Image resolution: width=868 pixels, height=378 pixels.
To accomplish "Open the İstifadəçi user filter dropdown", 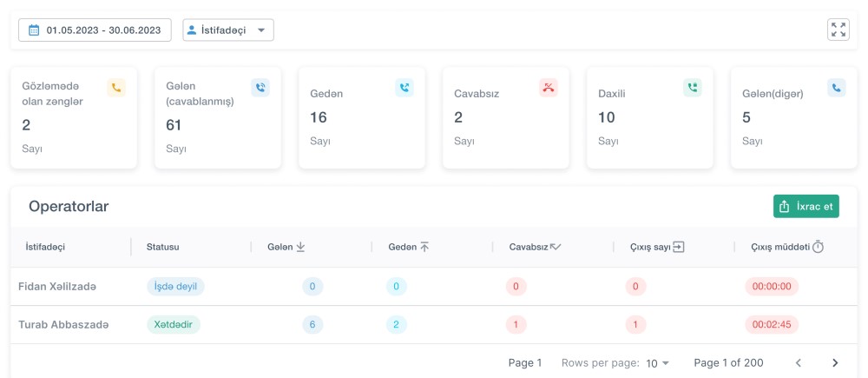I will 228,30.
